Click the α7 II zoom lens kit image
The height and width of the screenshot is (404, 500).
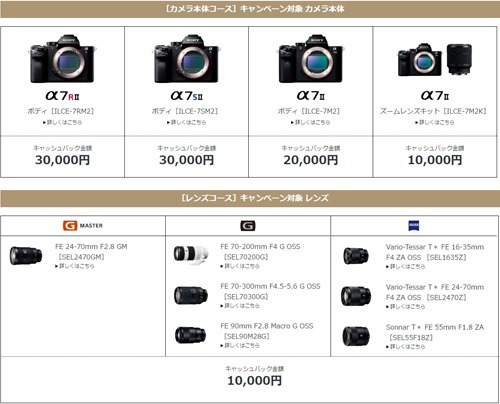[435, 59]
